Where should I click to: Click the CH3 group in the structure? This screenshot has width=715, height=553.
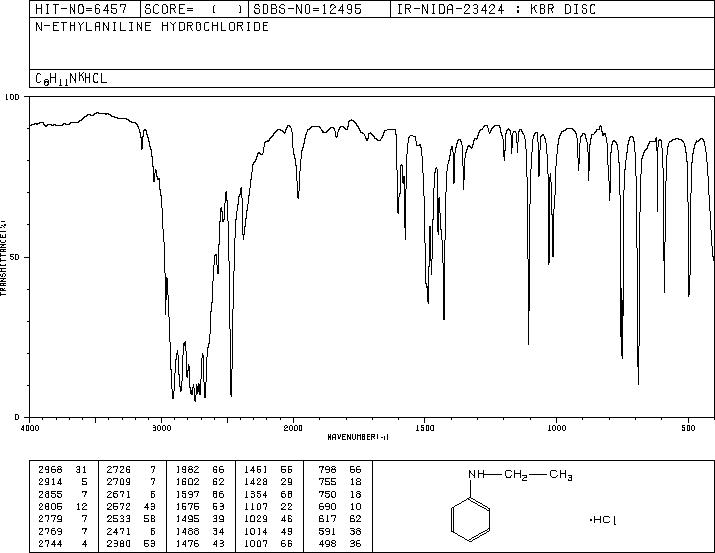(561, 475)
